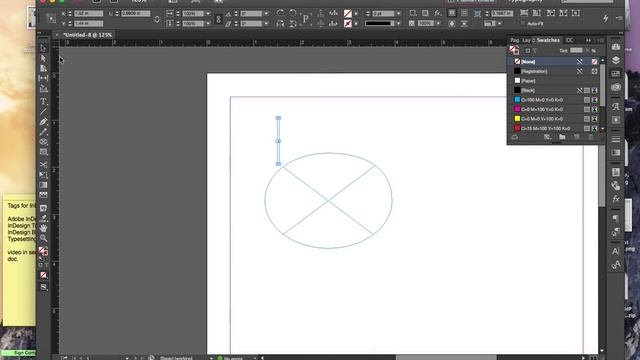Select the Scissors tool
This screenshot has width=640, height=360.
coord(43,164)
